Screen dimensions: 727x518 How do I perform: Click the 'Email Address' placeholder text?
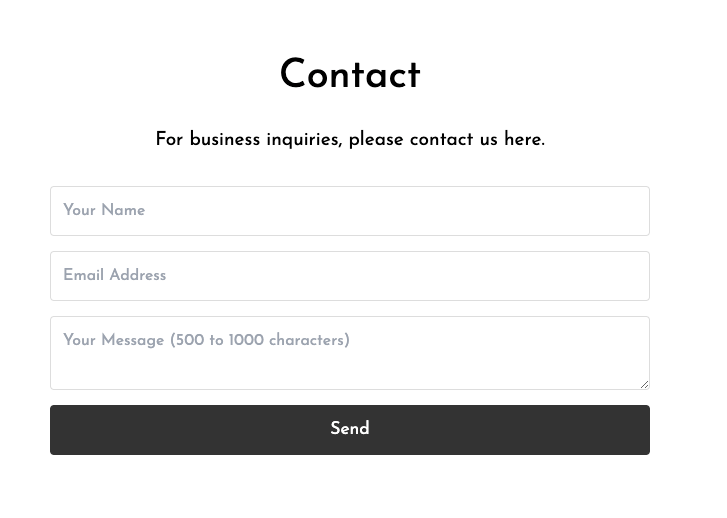point(115,275)
